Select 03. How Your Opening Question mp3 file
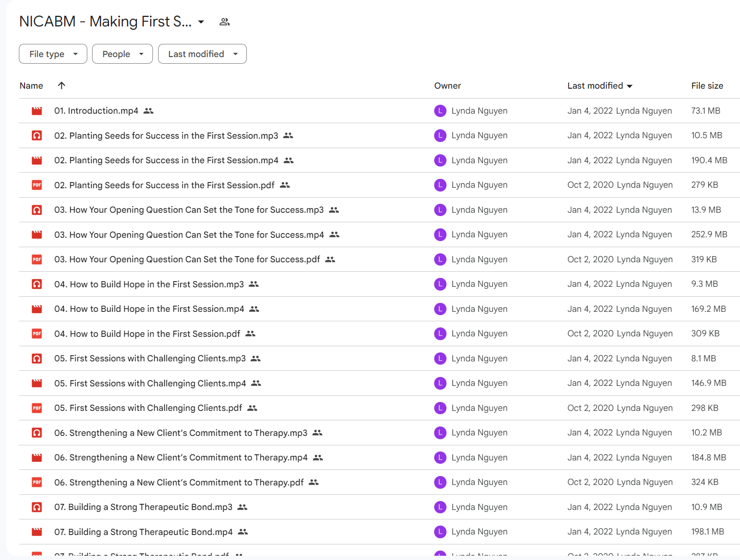The image size is (740, 560). (189, 210)
